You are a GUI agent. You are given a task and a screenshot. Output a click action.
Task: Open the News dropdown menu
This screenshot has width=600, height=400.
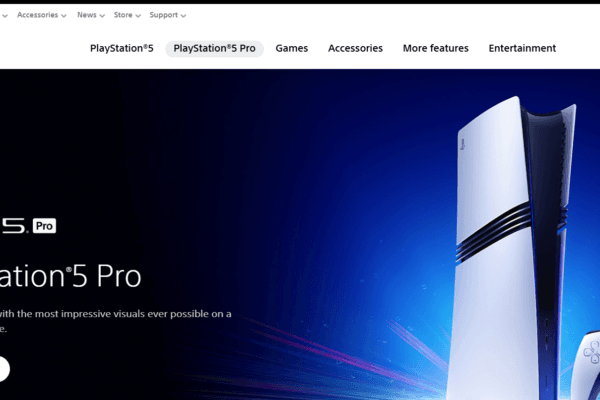[x=91, y=15]
